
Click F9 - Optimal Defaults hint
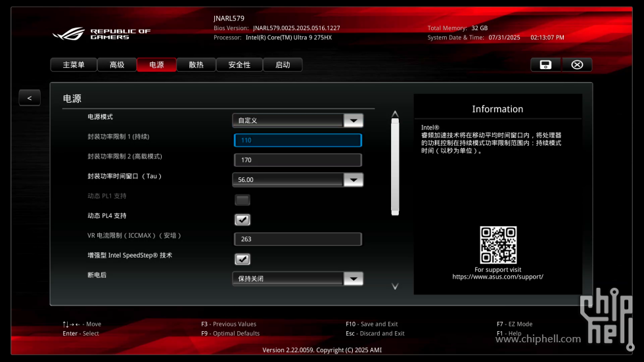pos(231,334)
